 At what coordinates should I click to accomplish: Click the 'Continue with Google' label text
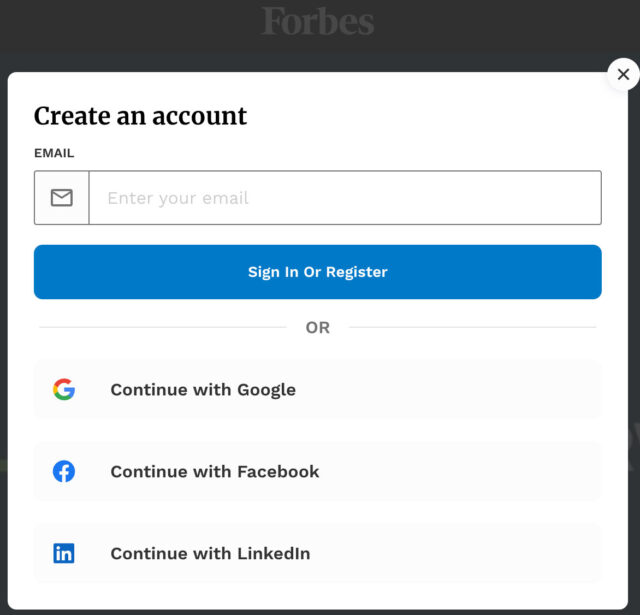pyautogui.click(x=203, y=390)
